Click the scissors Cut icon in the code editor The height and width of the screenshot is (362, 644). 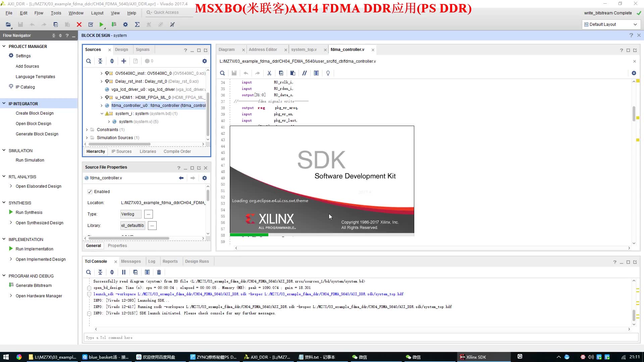(x=269, y=73)
